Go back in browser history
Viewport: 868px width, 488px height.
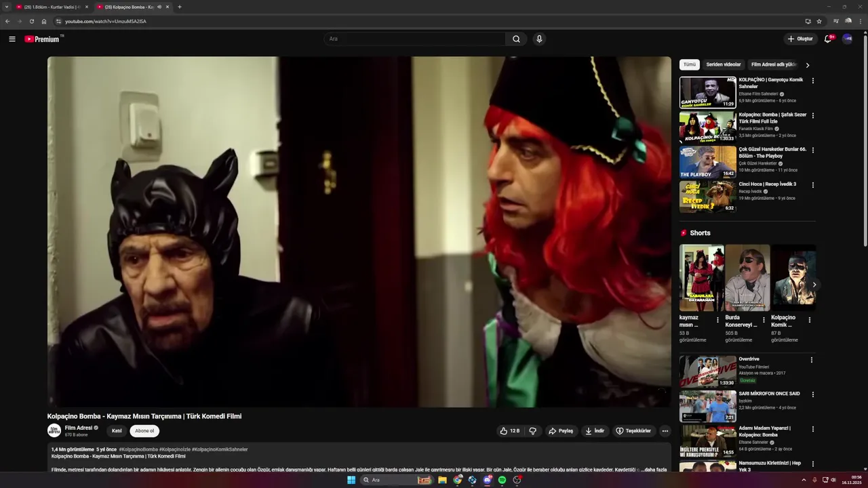7,21
